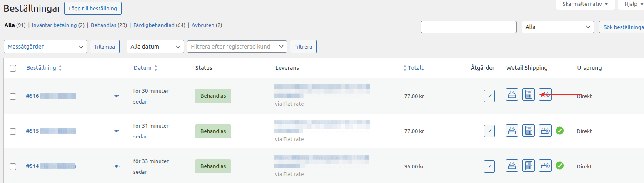Click the package sync icon for order #514
Image resolution: width=644 pixels, height=183 pixels.
(545, 166)
